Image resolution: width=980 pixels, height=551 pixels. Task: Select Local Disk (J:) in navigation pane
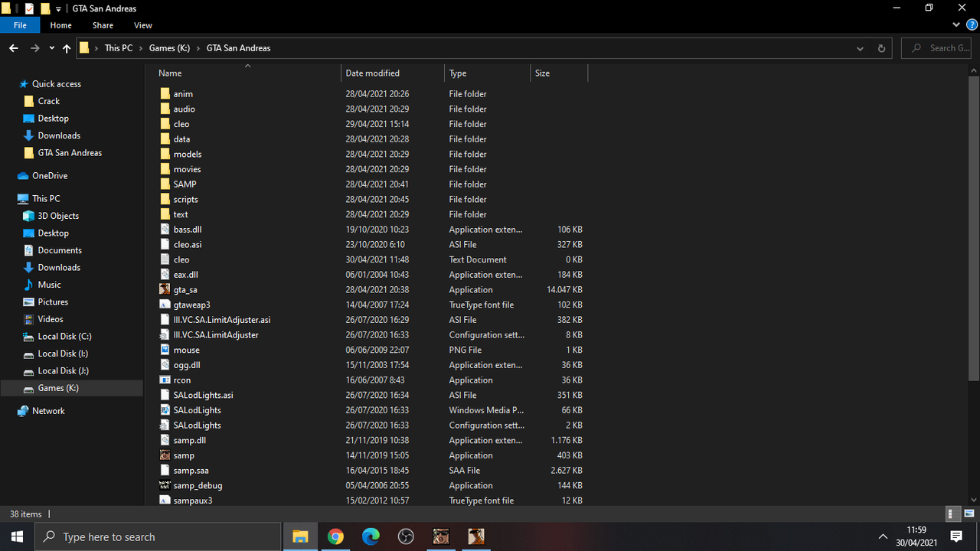point(64,370)
